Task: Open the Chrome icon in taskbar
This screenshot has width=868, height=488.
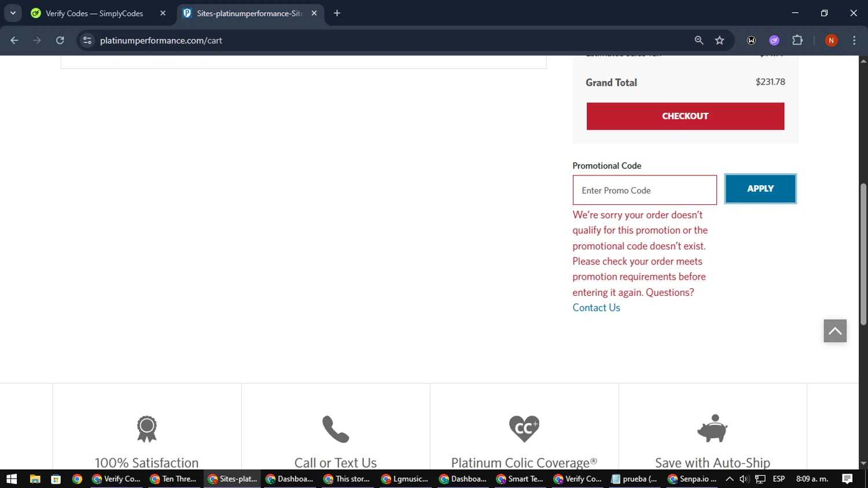Action: tap(77, 479)
